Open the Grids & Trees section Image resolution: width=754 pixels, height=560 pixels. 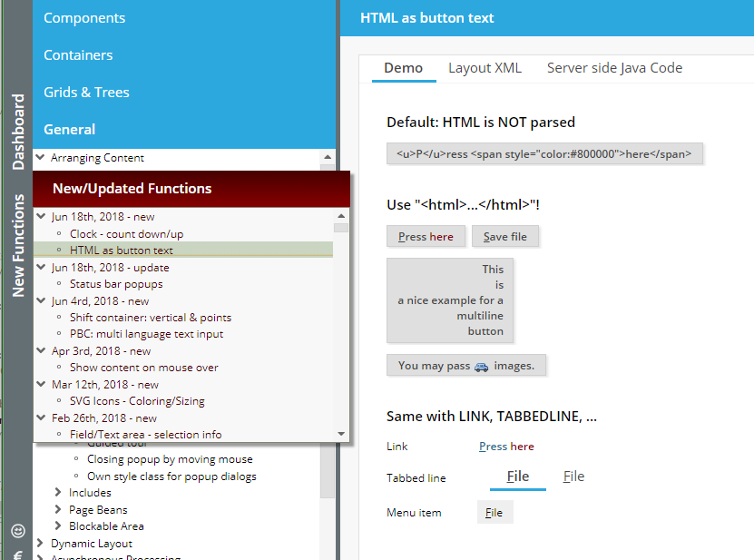(x=86, y=93)
